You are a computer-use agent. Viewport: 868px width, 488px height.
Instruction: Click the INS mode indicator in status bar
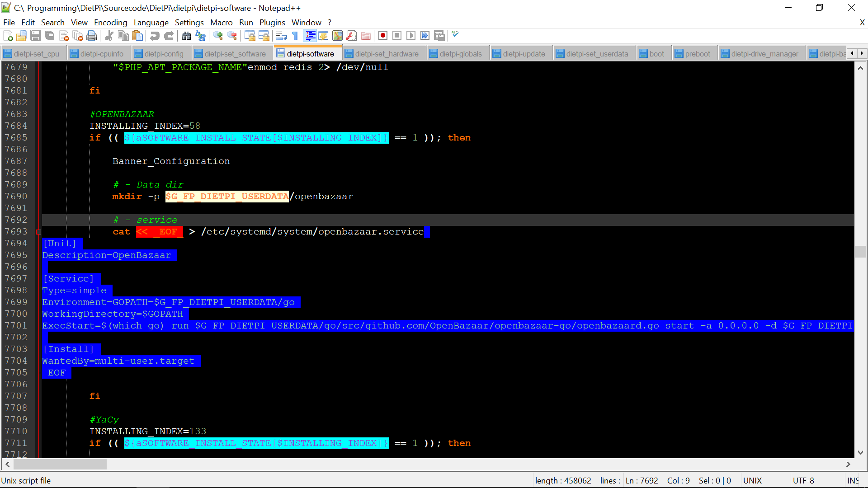point(853,481)
